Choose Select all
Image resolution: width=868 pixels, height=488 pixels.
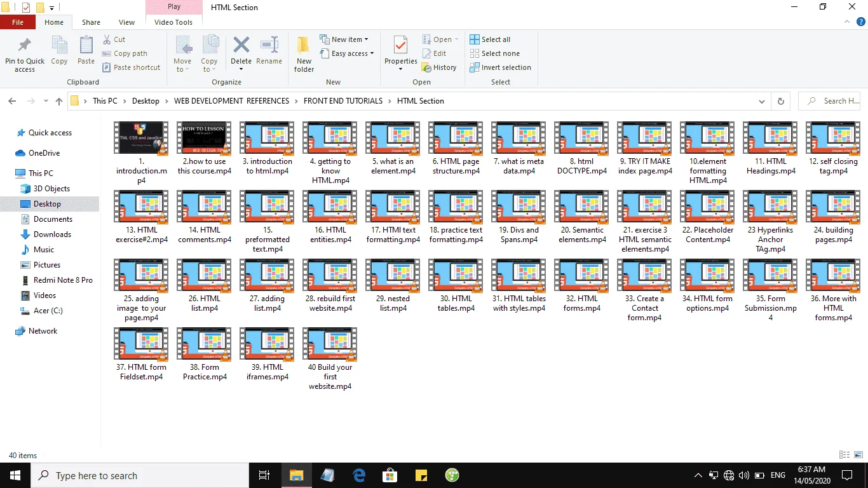(490, 39)
